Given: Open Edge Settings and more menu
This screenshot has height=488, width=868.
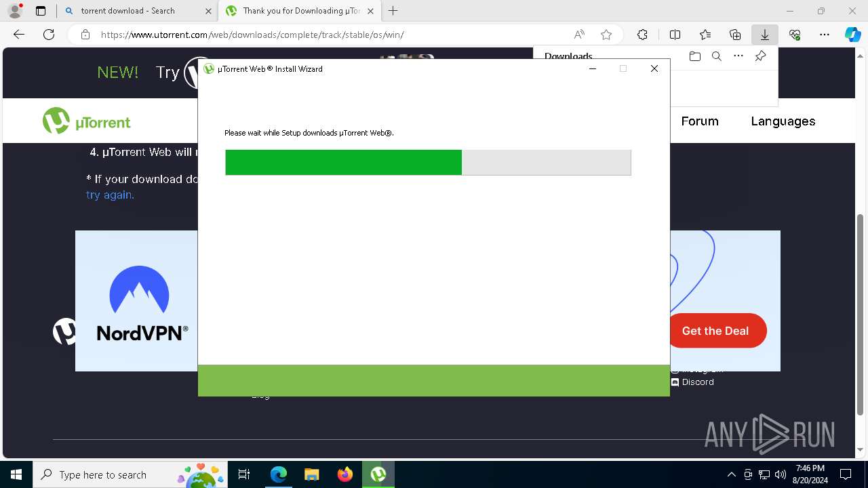Looking at the screenshot, I should [x=825, y=35].
